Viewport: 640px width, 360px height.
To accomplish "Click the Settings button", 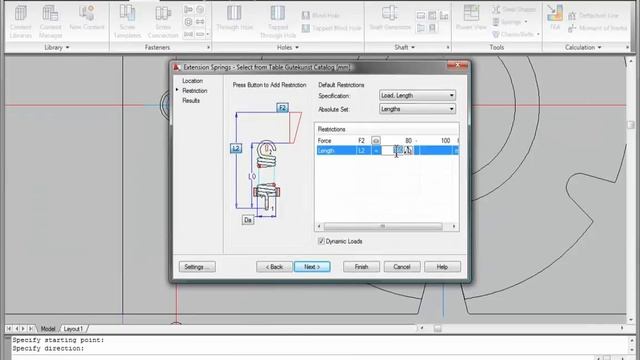I will (x=197, y=267).
